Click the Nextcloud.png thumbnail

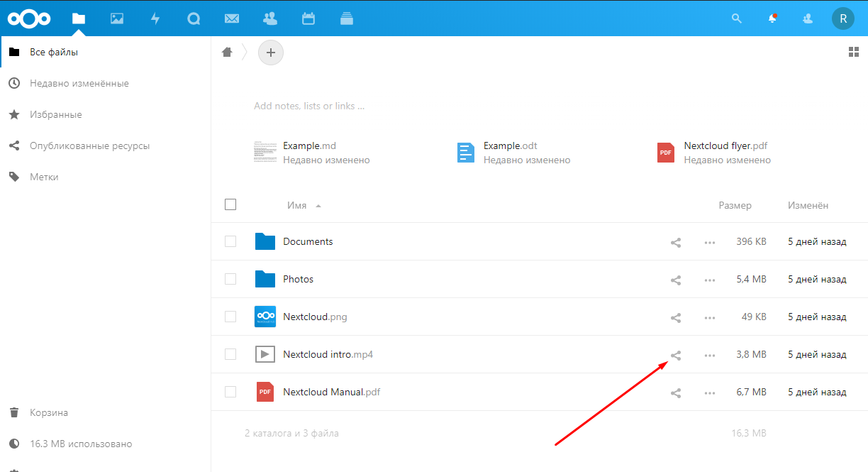click(265, 317)
